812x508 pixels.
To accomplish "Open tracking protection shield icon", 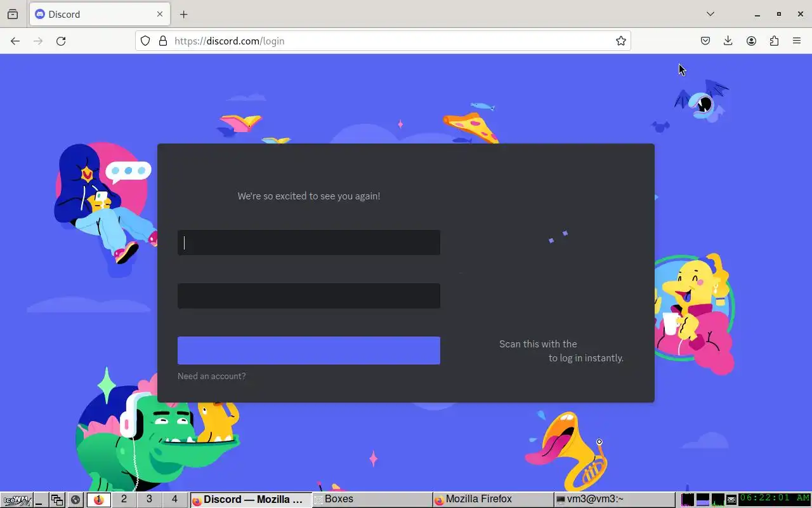I will [x=145, y=41].
